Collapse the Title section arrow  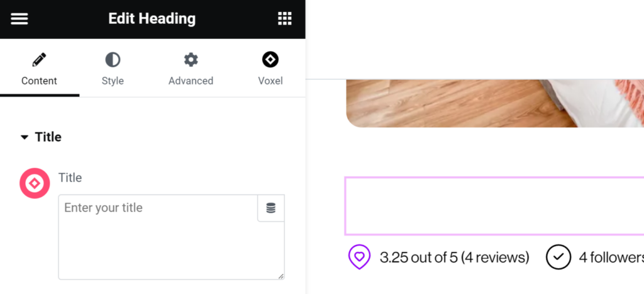pyautogui.click(x=25, y=137)
